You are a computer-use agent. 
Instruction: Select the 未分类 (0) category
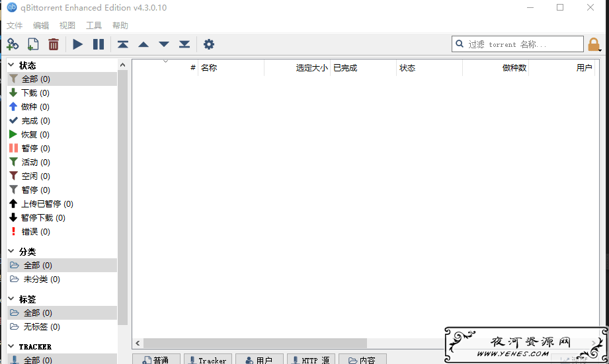[62, 279]
